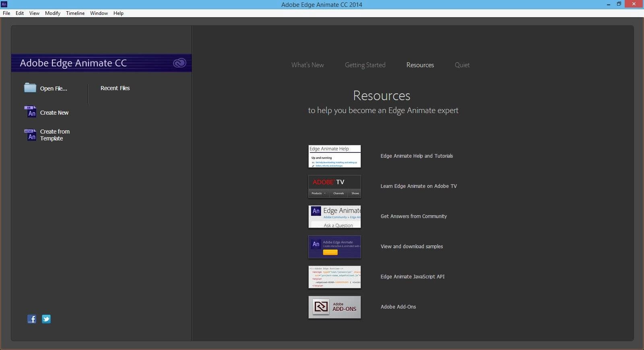Click the Create from Template icon
This screenshot has width=644, height=350.
[x=31, y=135]
